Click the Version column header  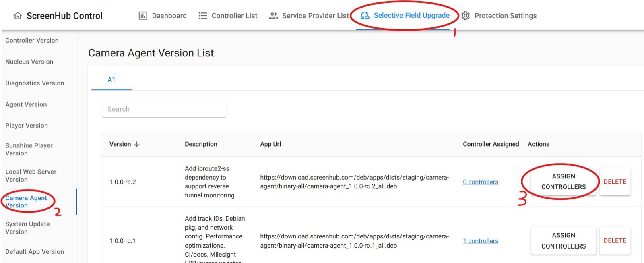pos(120,144)
